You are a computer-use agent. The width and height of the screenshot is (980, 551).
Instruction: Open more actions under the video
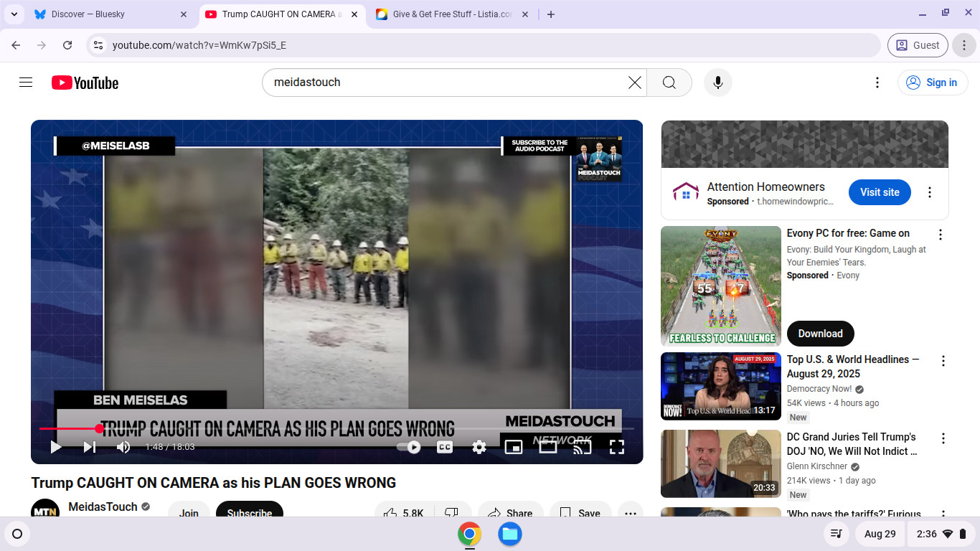point(631,514)
